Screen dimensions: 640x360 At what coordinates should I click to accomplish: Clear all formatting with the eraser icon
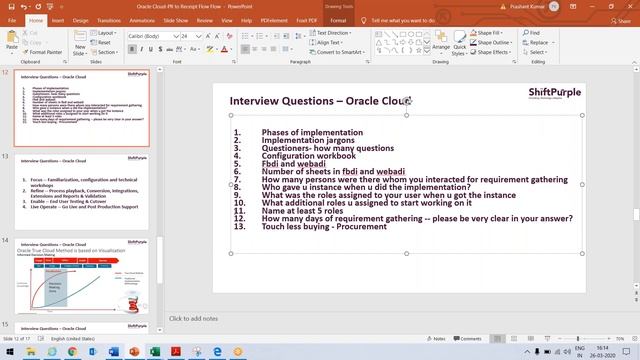pos(229,36)
